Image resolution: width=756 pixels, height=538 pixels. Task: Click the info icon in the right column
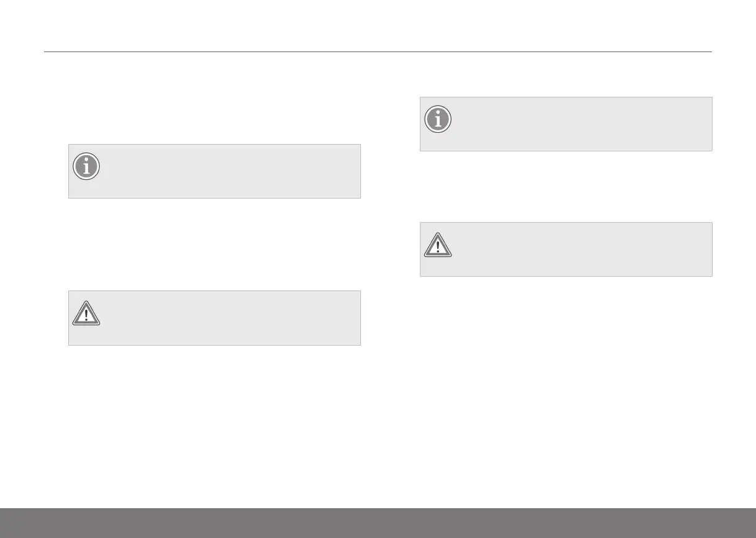tap(438, 119)
